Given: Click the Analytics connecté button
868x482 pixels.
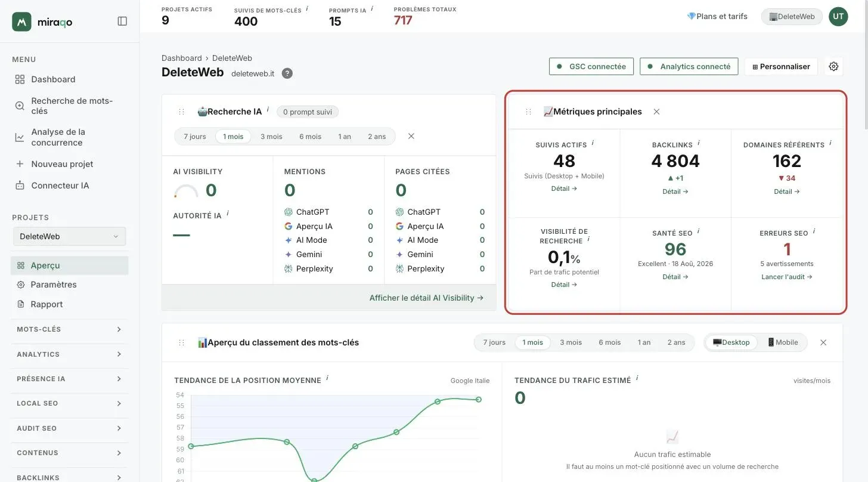Looking at the screenshot, I should 689,66.
